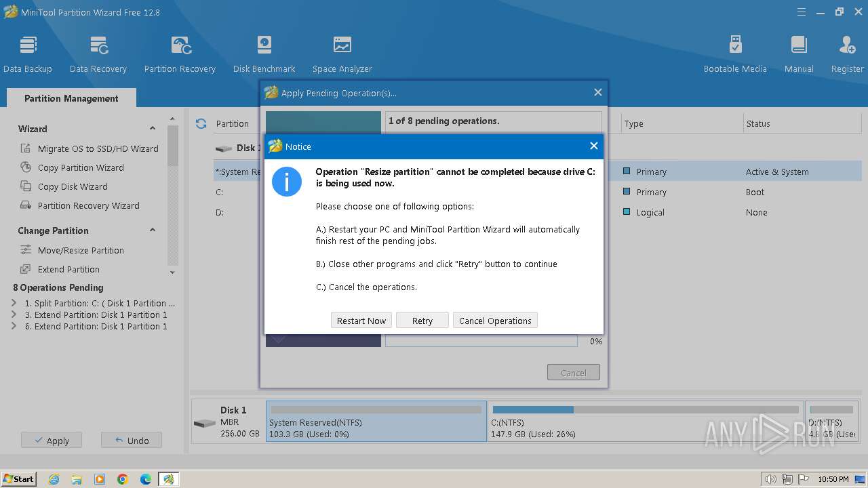868x488 pixels.
Task: Click the Boot status of the C: row
Action: (755, 192)
